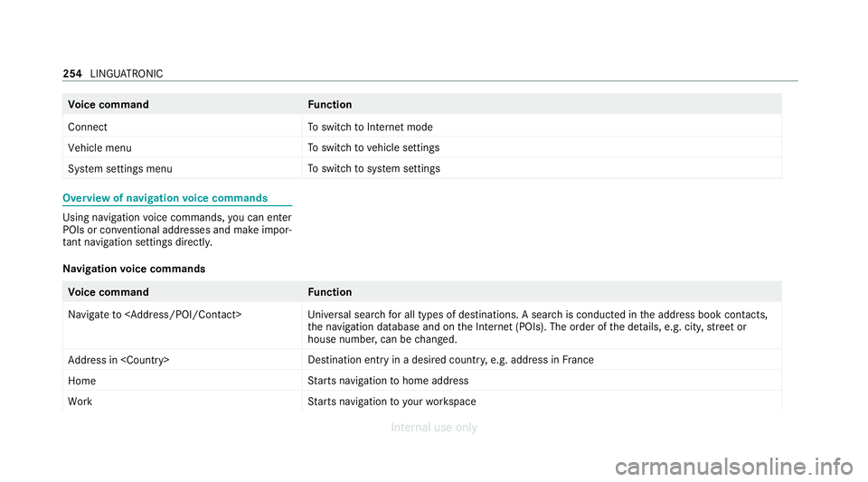Select the 'Vehicle menu' voice command row
Viewport: 868px width, 482px height.
point(422,147)
